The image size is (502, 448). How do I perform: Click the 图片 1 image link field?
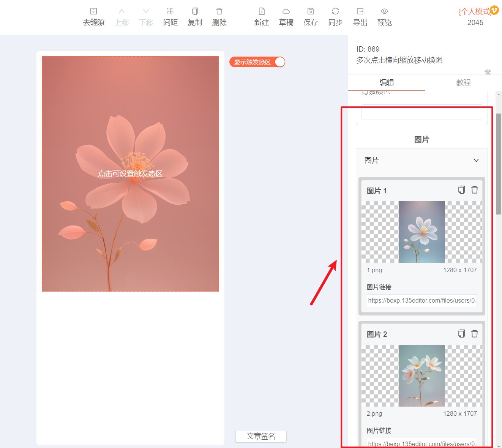pos(421,300)
